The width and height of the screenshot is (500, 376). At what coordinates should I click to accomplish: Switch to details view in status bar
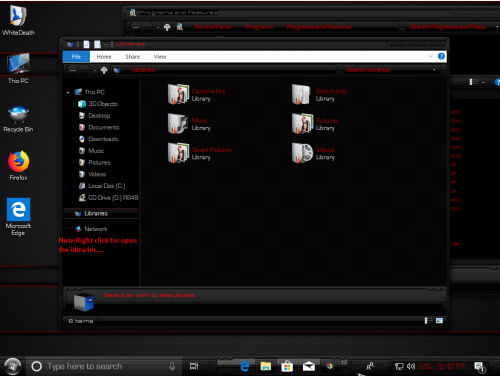pos(428,321)
